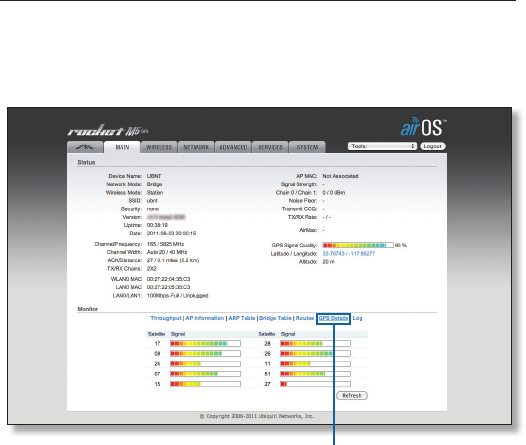This screenshot has height=445, width=526.
Task: Click the Refresh button
Action: 352,395
